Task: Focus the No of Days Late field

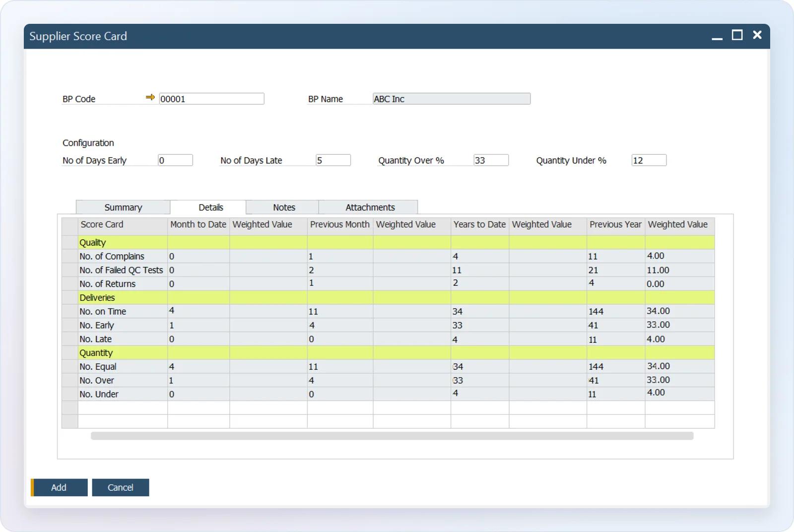Action: tap(333, 160)
